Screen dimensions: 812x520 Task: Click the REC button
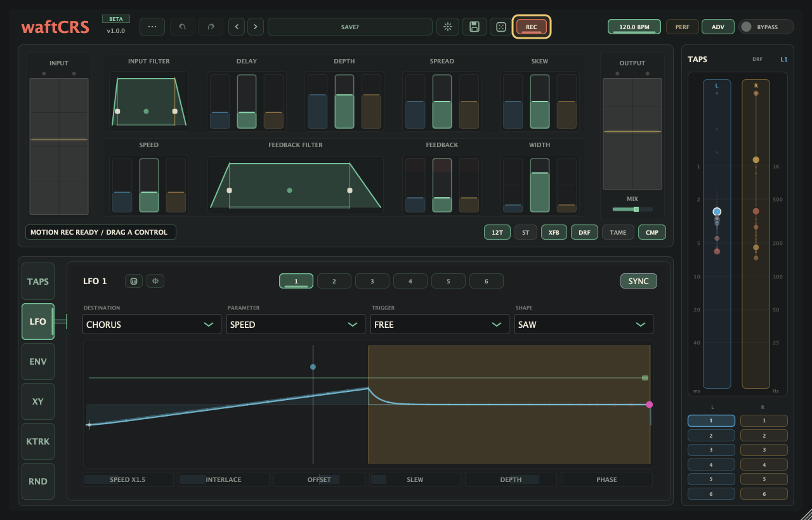pyautogui.click(x=532, y=27)
